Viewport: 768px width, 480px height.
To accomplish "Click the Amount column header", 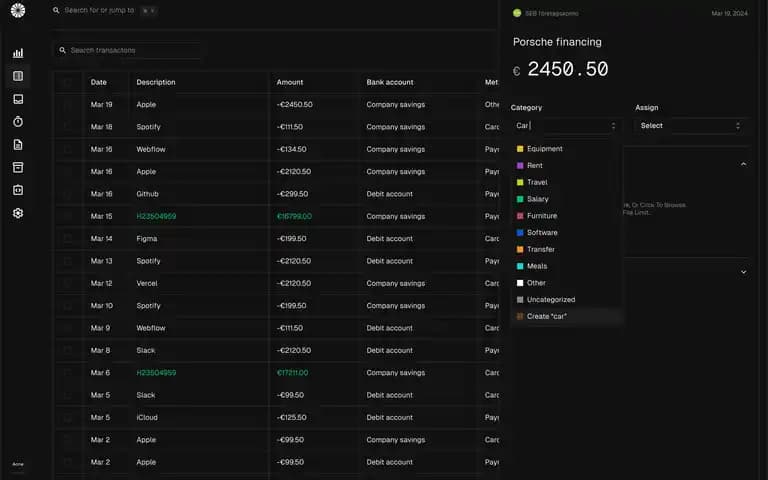I will 289,82.
